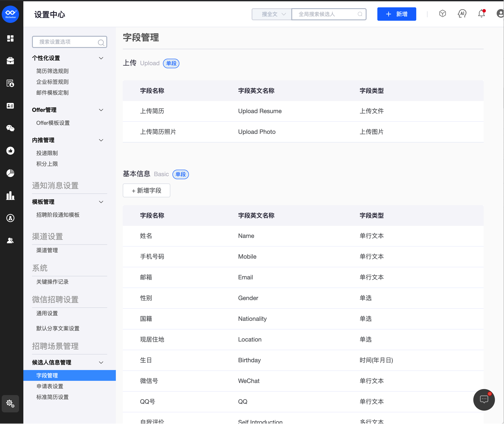Collapse the Offer管理 section
Viewport: 504px width, 424px height.
101,110
